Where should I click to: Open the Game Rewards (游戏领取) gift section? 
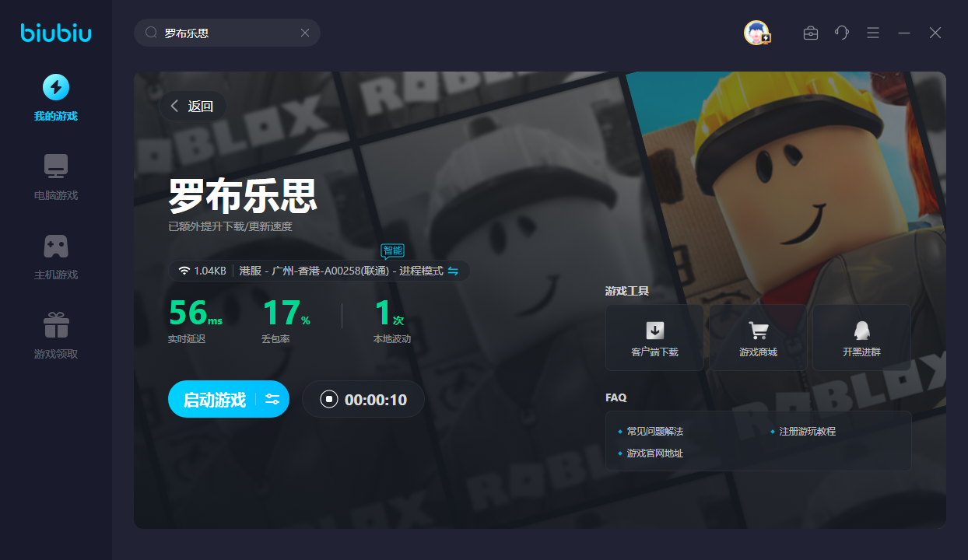(55, 336)
